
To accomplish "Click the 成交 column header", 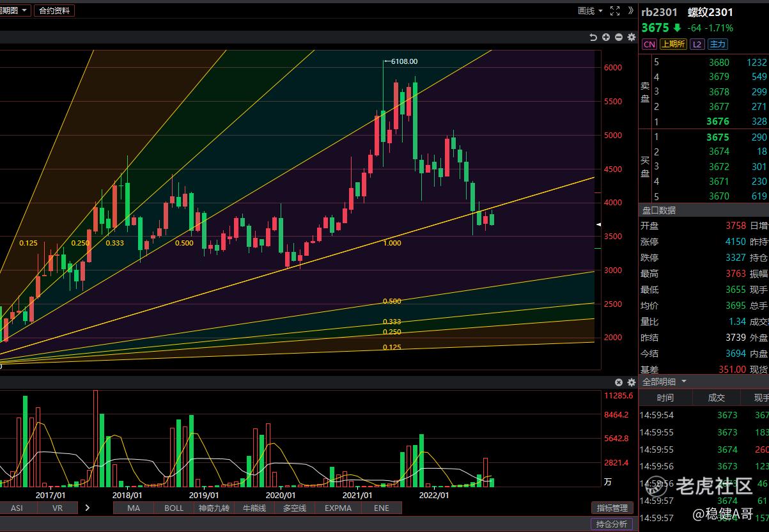I will pos(717,398).
